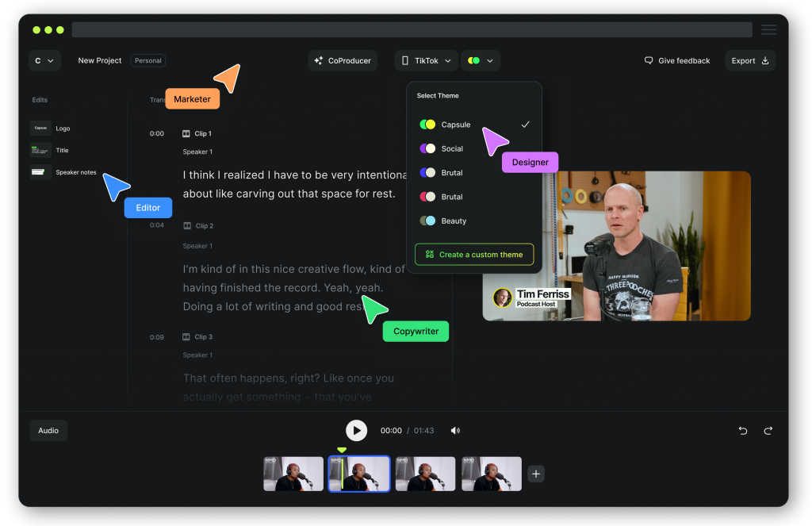Viewport: 812px width, 526px height.
Task: Choose the Social theme
Action: point(451,148)
